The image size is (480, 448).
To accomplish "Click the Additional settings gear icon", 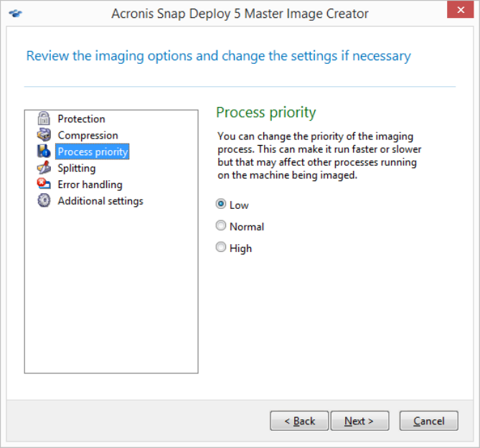I will [44, 201].
